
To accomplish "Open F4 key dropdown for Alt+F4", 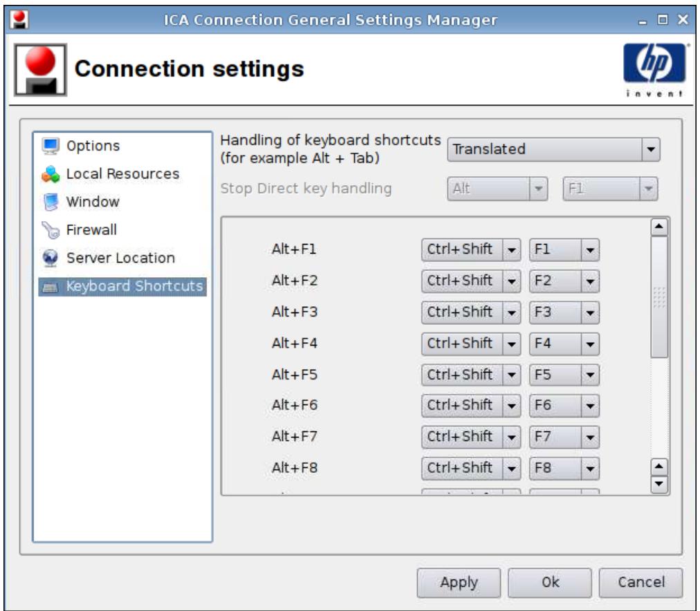I will (x=564, y=344).
